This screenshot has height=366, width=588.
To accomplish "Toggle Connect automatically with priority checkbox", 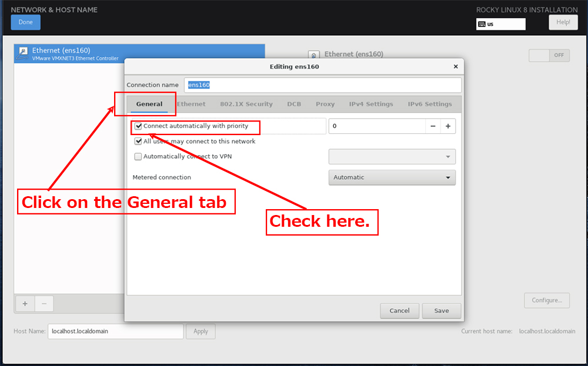I will click(x=138, y=126).
